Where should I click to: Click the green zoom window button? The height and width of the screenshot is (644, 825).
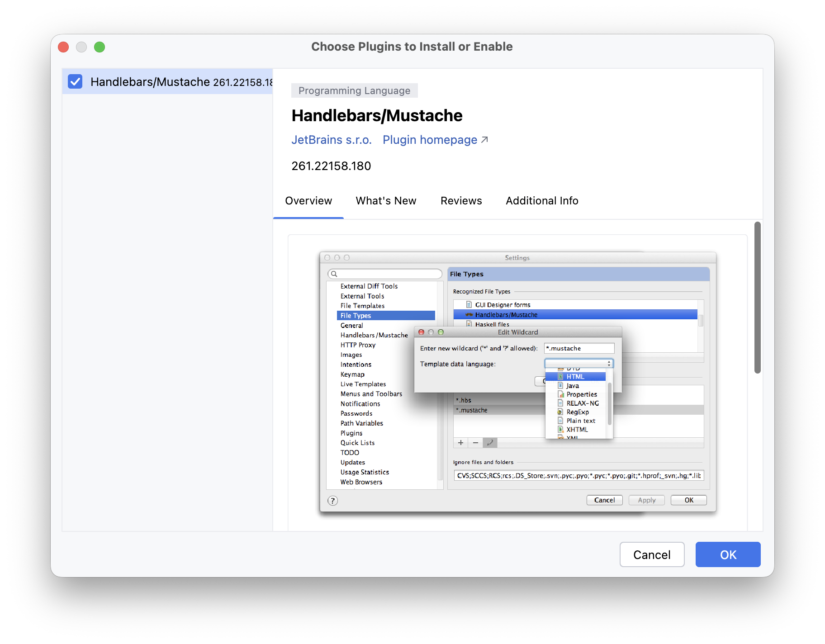click(x=100, y=47)
